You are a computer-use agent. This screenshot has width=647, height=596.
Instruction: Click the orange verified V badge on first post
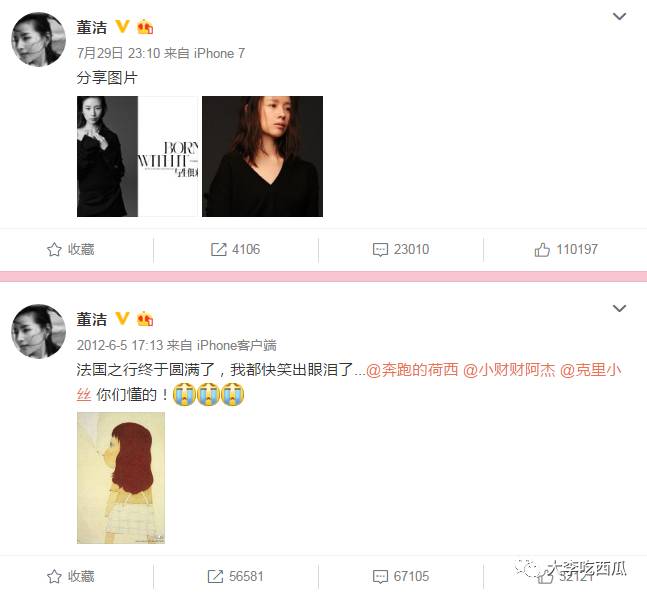pos(122,26)
